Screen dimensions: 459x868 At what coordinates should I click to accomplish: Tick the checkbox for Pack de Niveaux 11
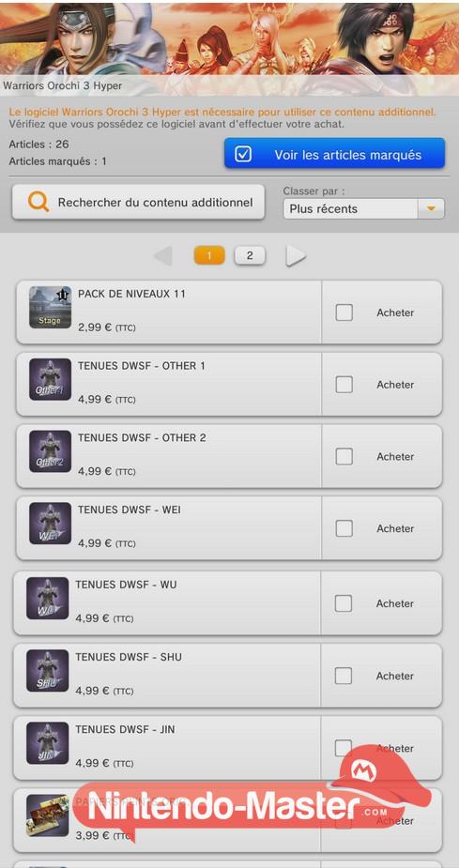coord(344,312)
